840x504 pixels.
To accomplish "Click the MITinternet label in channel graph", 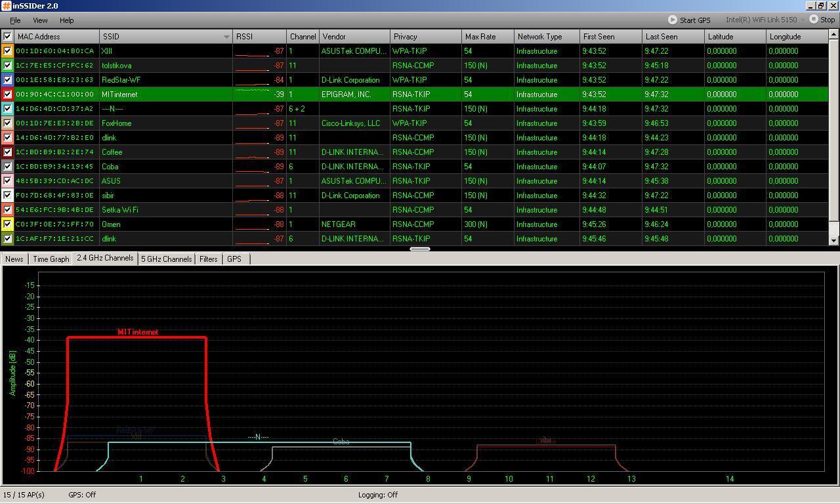I will coord(138,332).
